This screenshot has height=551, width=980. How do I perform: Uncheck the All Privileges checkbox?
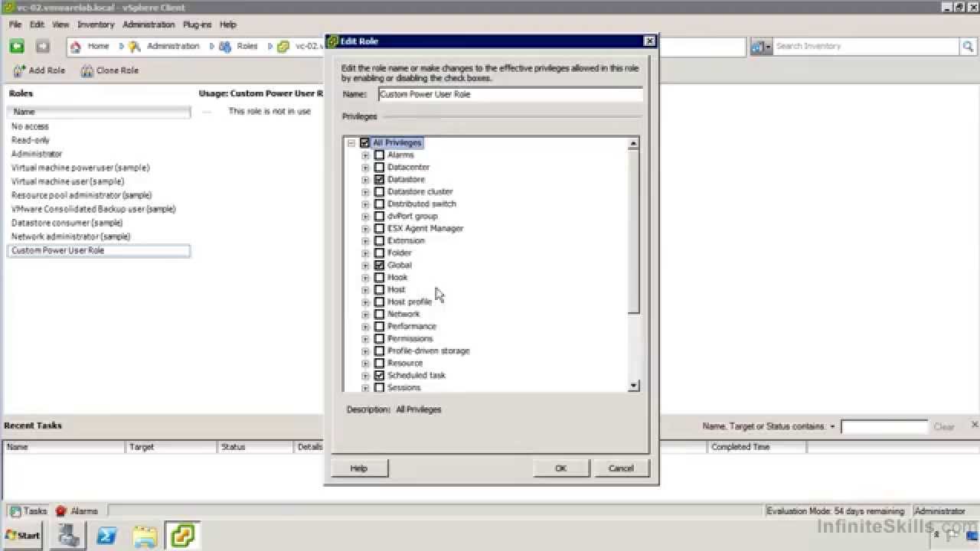pyautogui.click(x=364, y=143)
